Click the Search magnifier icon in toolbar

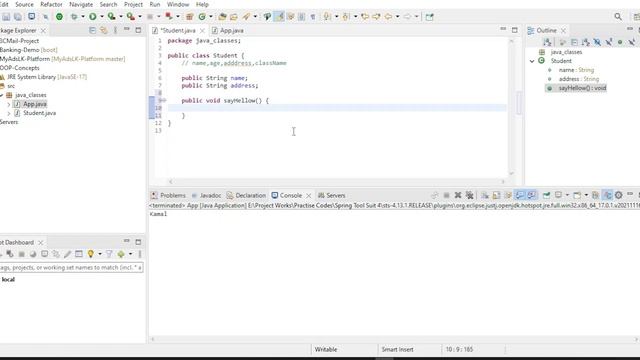(618, 17)
